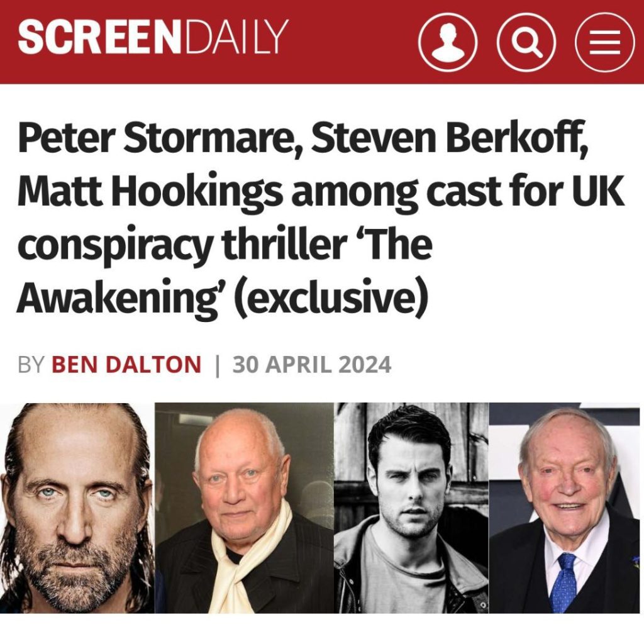
Task: Click the 30 April 2024 date
Action: click(x=312, y=365)
